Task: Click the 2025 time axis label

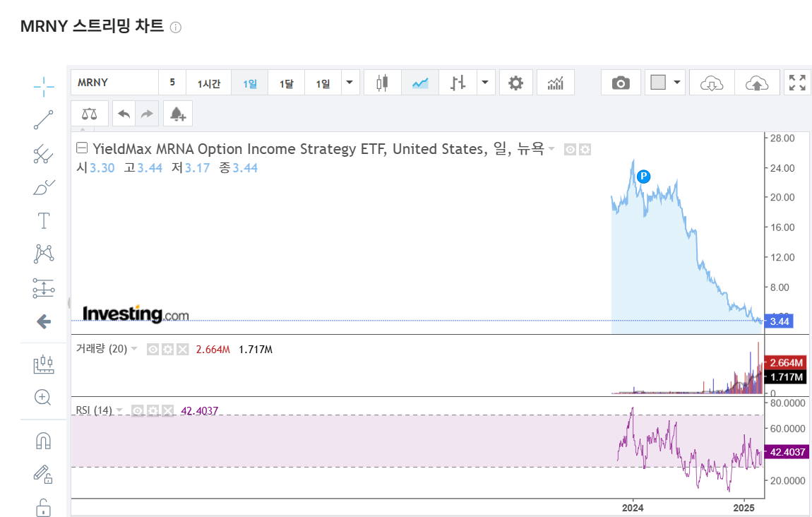Action: coord(744,508)
